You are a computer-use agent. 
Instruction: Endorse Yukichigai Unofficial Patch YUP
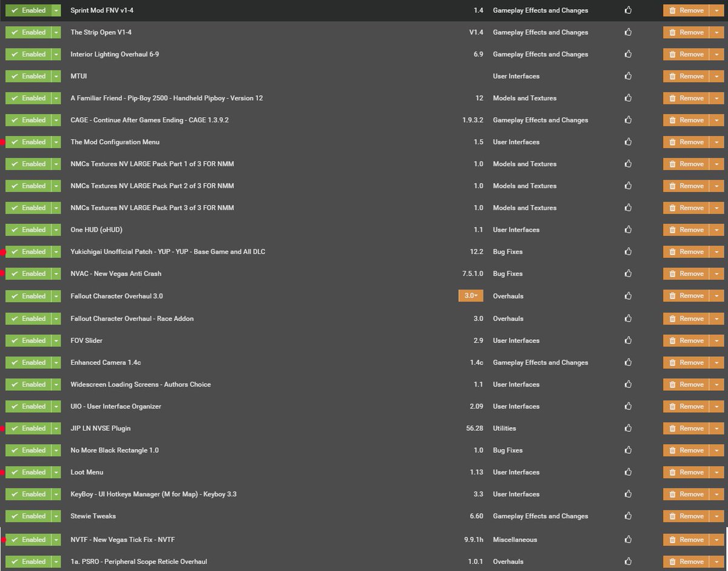[x=628, y=251]
